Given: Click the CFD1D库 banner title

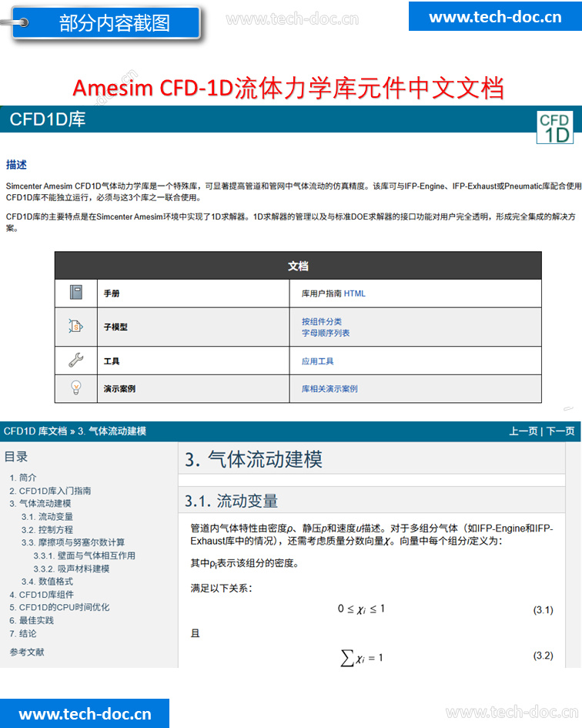Looking at the screenshot, I should 47,119.
